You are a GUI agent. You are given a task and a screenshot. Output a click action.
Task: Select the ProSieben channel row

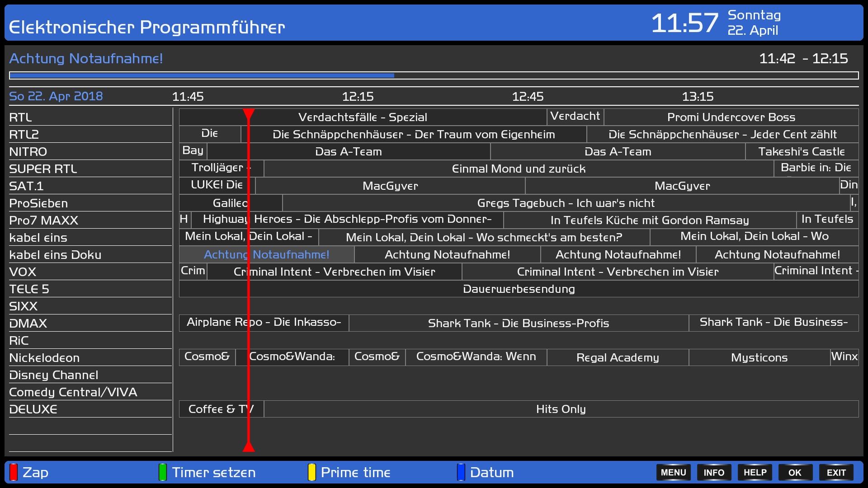pyautogui.click(x=38, y=203)
